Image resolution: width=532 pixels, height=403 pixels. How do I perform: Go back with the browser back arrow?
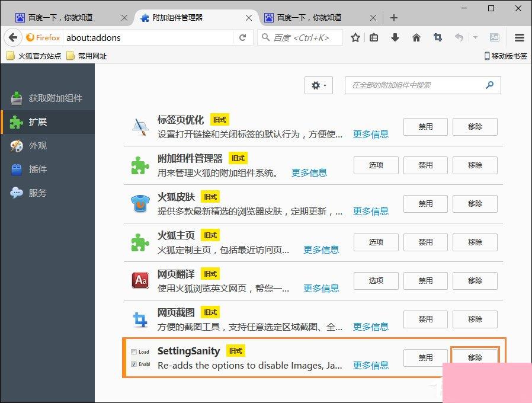(x=13, y=37)
